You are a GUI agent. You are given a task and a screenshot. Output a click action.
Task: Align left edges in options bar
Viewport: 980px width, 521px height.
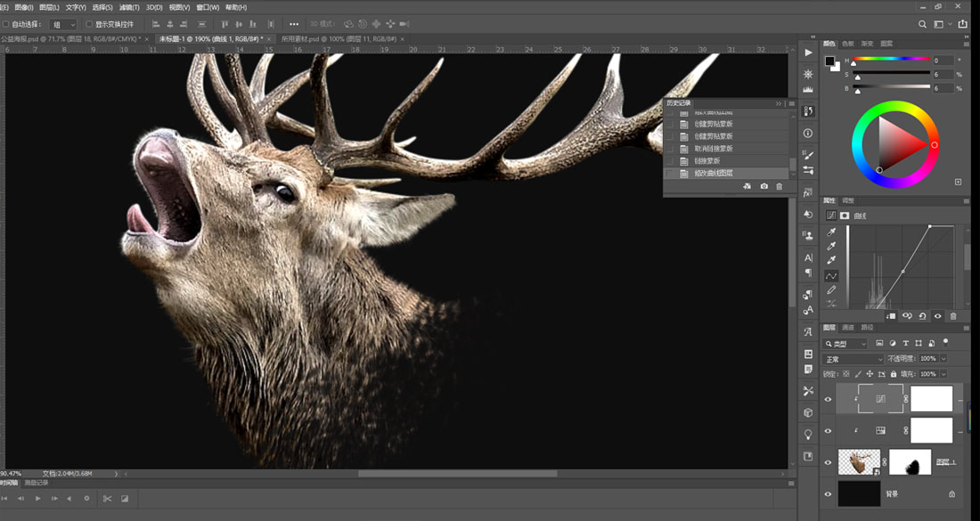pyautogui.click(x=156, y=24)
